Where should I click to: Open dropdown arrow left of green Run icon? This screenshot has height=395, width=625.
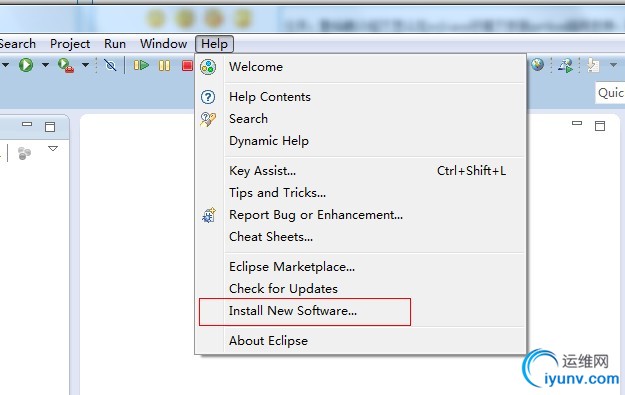6,65
